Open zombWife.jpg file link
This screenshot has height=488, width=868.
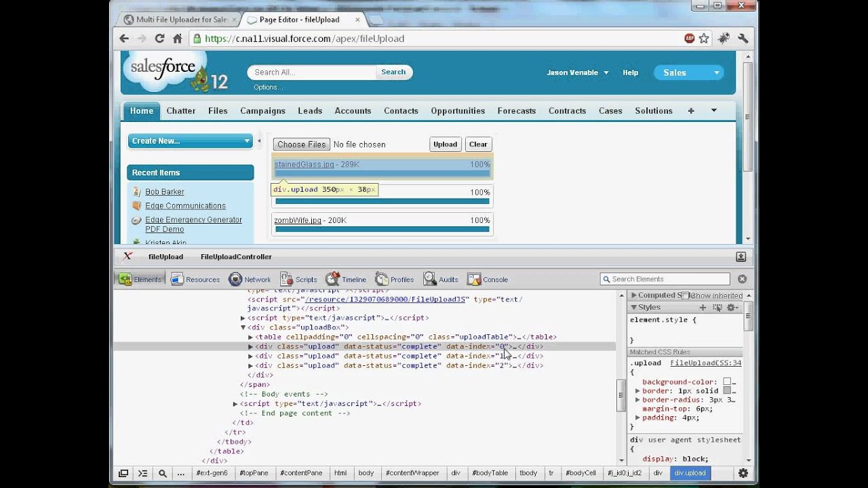tap(298, 220)
